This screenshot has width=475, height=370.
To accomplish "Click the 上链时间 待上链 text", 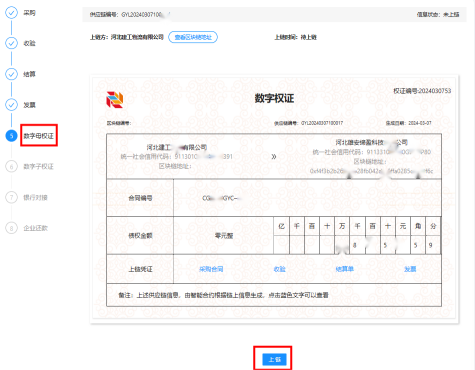I will [x=295, y=37].
